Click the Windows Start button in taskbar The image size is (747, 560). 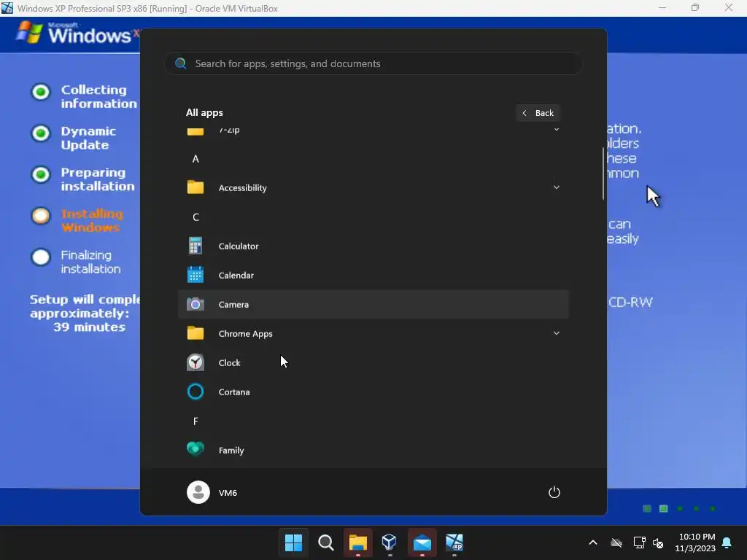tap(293, 542)
